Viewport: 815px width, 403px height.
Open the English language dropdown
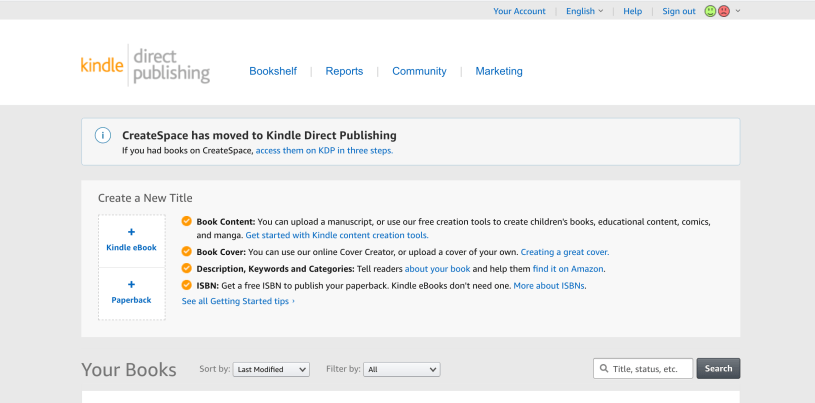tap(584, 11)
